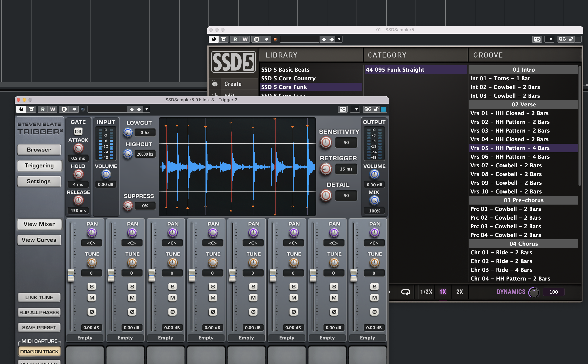
Task: Click previous preset arrow in Trigger toolbar
Action: (131, 109)
